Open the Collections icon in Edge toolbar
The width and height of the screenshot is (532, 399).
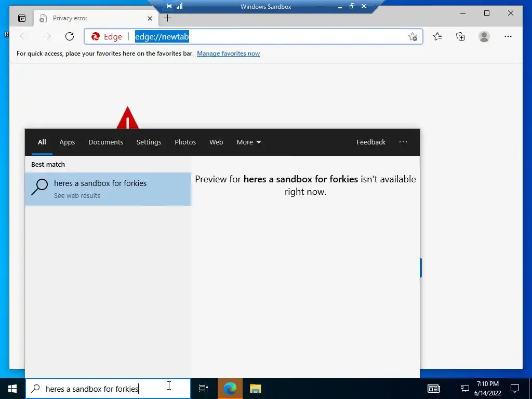click(x=460, y=36)
